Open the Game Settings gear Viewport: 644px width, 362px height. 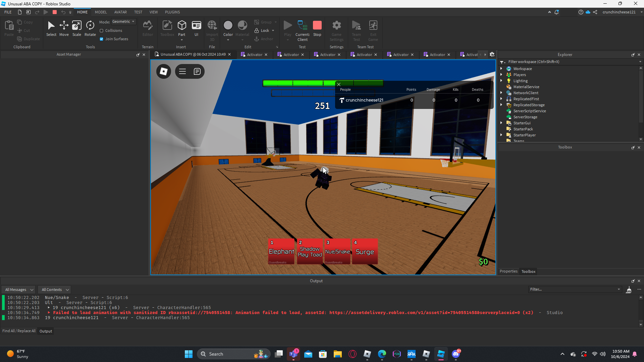click(336, 28)
